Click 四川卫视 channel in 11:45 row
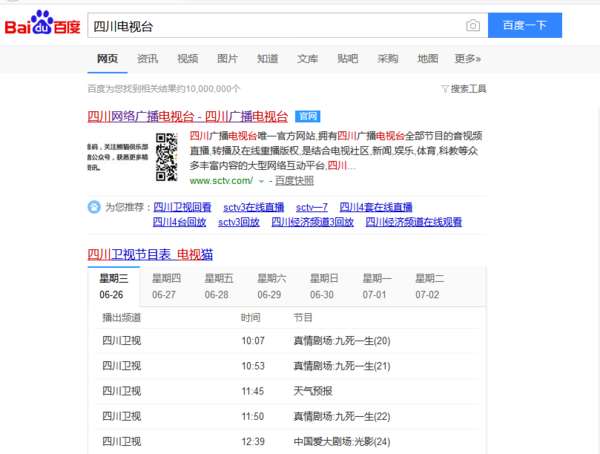This screenshot has width=600, height=454. 122,391
